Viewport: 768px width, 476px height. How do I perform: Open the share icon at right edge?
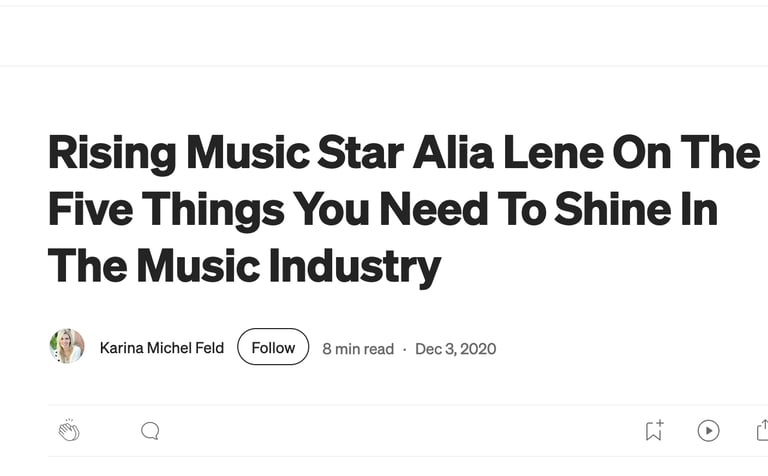762,431
